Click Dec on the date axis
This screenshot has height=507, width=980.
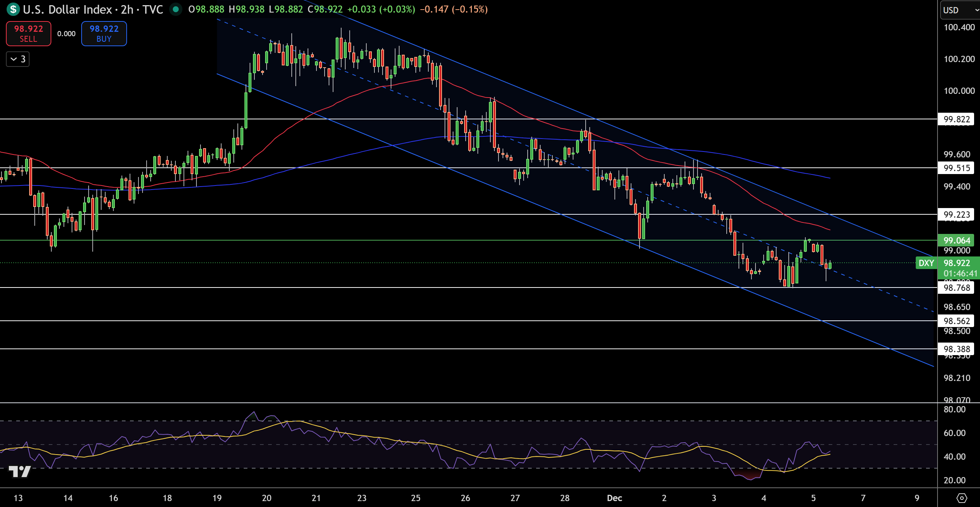615,498
